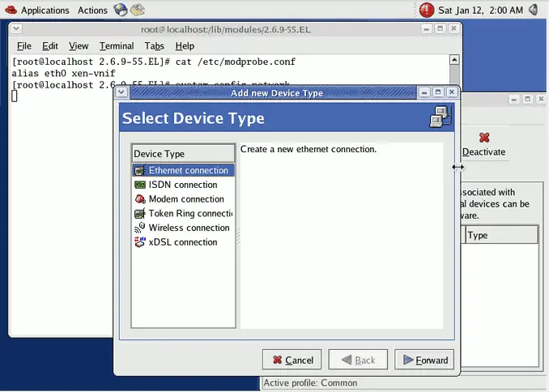Cancel the Add new Device dialog
Viewport: 549px width, 392px height.
[292, 360]
